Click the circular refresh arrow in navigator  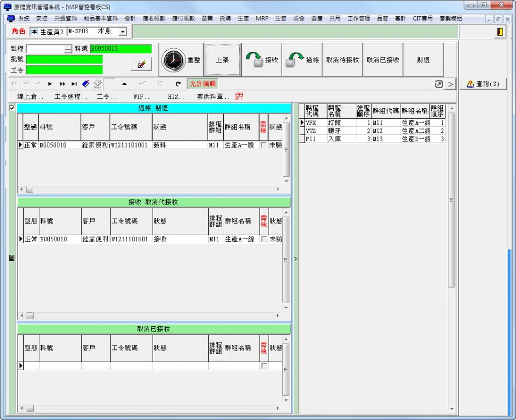178,84
